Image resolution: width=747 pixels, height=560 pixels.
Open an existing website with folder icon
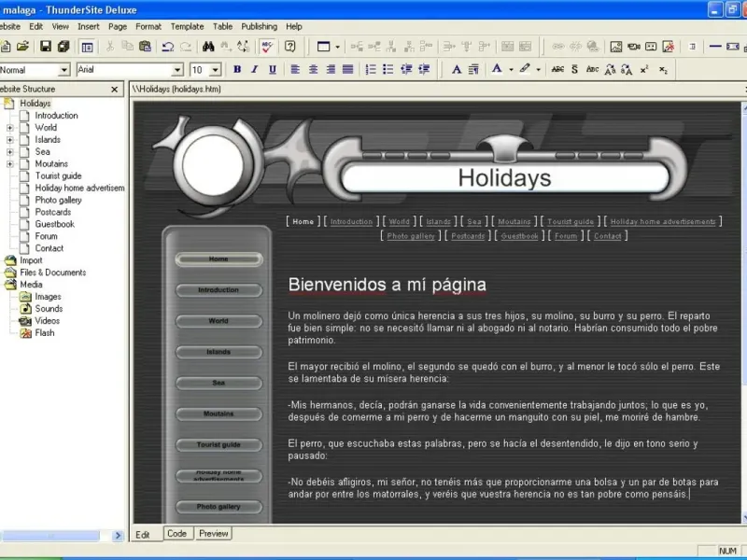[x=22, y=46]
